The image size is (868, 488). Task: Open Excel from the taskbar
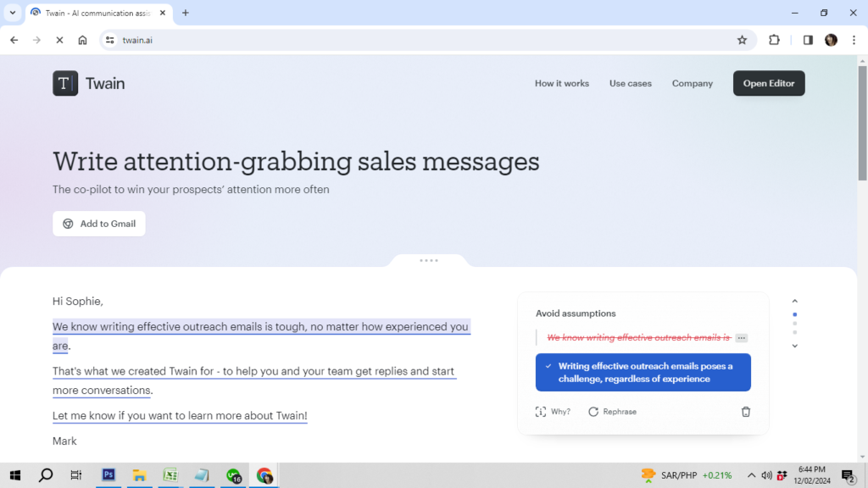(x=170, y=475)
